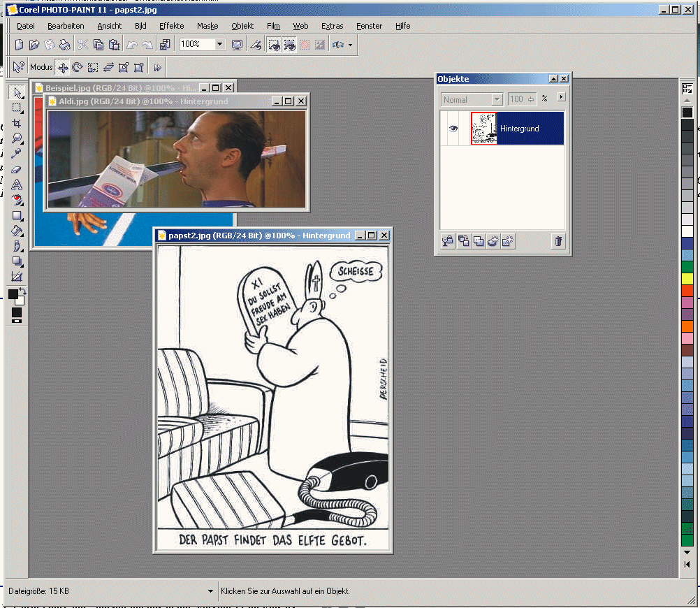
Task: Click the opacity 100 input field
Action: tap(521, 99)
